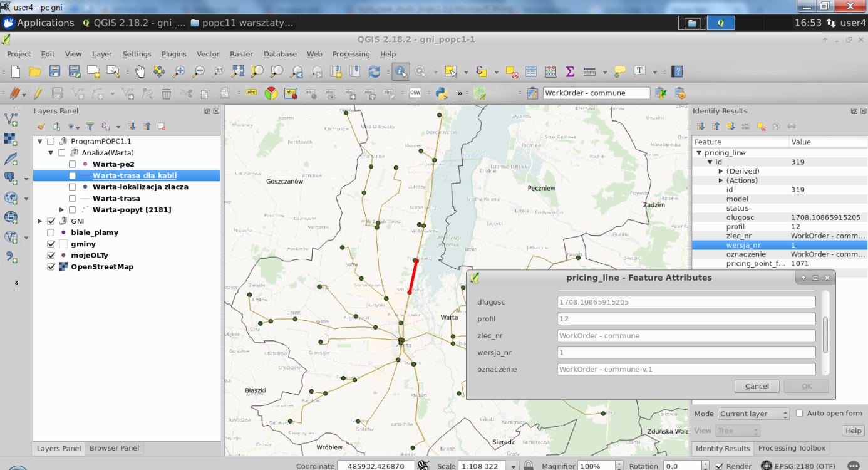Expand the (Derived) node in Identify Results
The image size is (868, 470).
tap(720, 171)
